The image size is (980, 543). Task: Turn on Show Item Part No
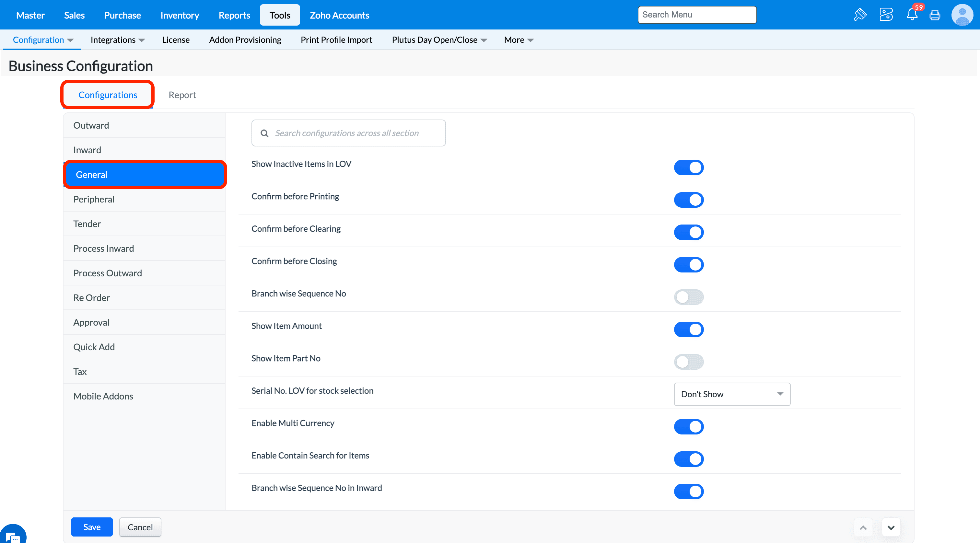coord(688,362)
